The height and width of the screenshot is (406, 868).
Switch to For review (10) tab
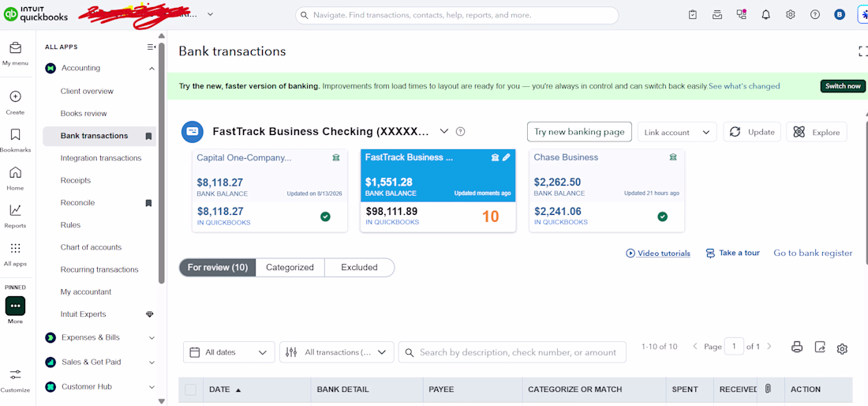point(218,267)
